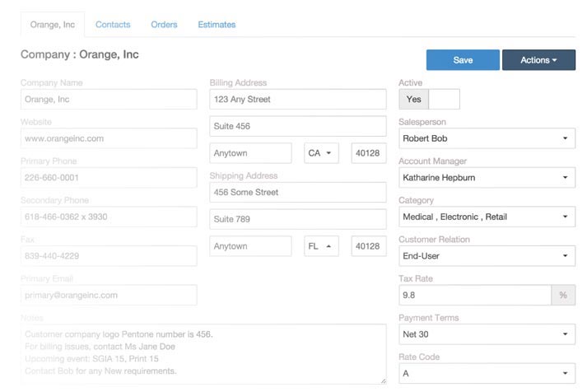
Task: Switch to the Contacts tab
Action: 113,25
